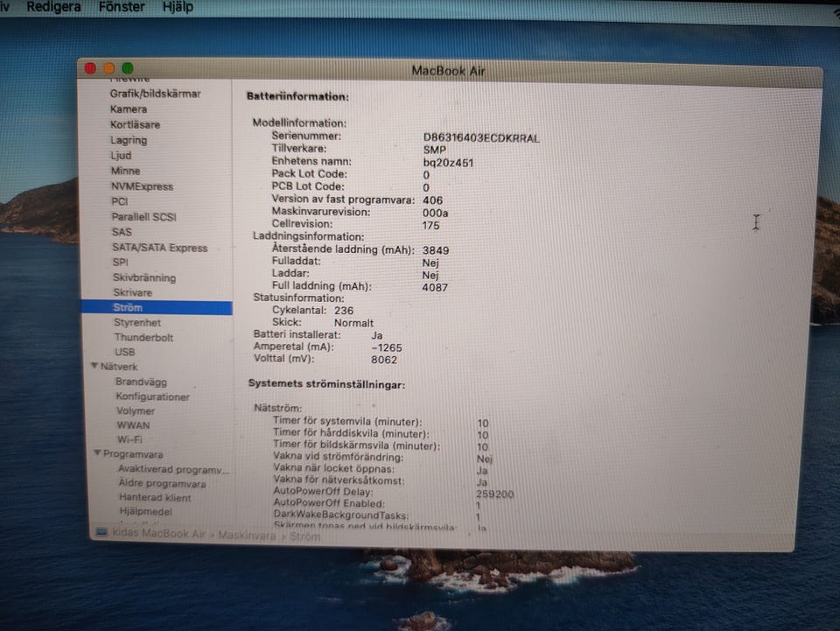Click Maskinvara in path bar
This screenshot has height=631, width=840.
(x=247, y=535)
